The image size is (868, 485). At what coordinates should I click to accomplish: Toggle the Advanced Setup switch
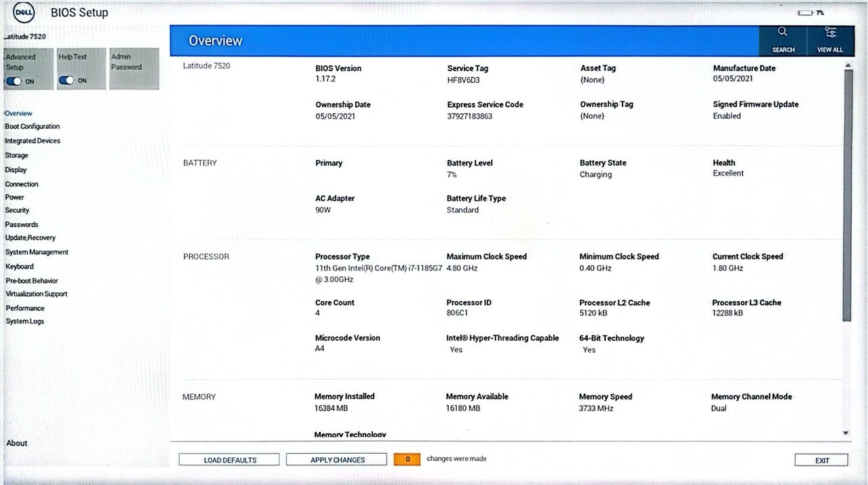[14, 81]
